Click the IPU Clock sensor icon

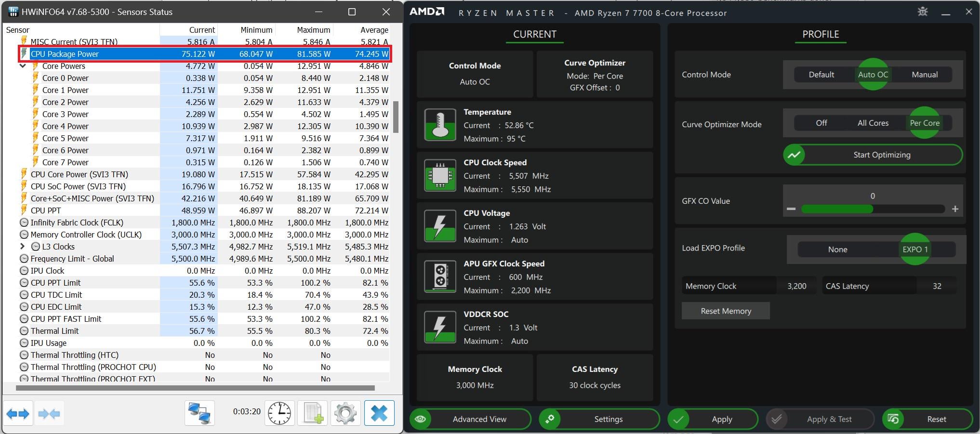(x=24, y=271)
